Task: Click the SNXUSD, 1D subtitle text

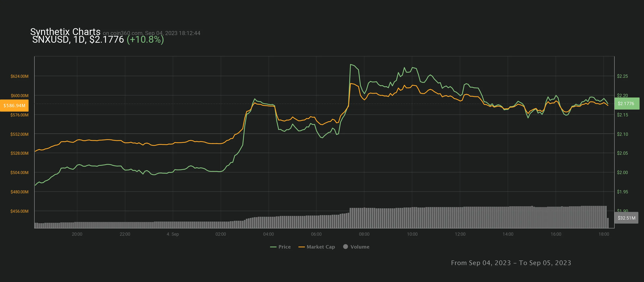Action: 59,39
